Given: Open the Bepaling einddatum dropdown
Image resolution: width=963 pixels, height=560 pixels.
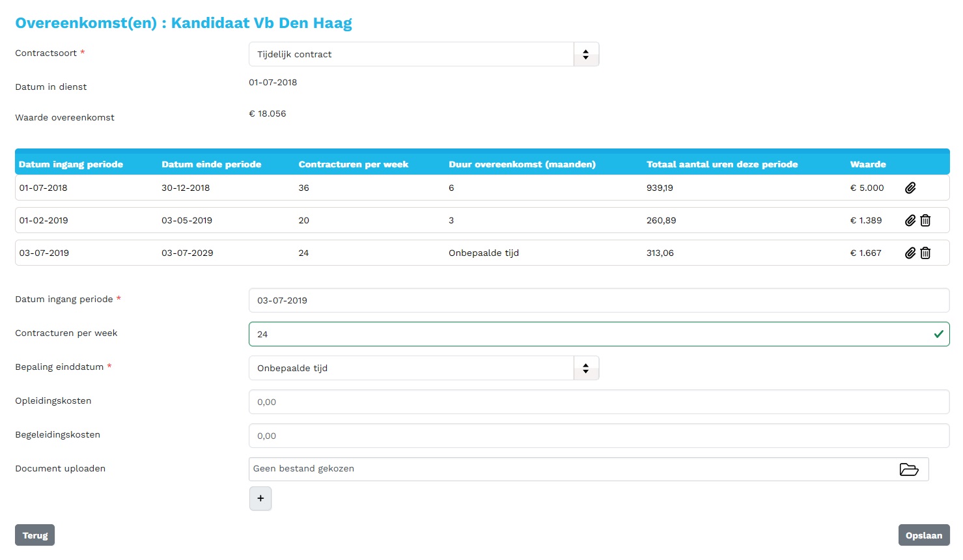Looking at the screenshot, I should [x=424, y=368].
